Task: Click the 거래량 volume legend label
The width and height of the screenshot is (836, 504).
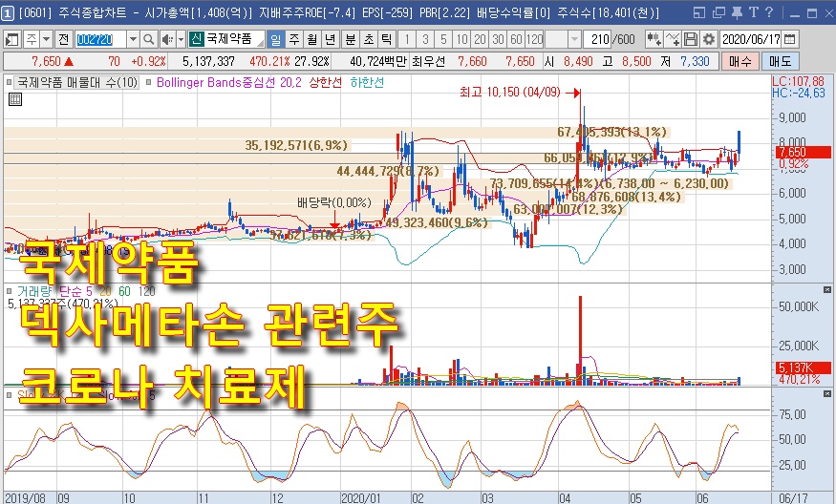Action: coord(34,291)
